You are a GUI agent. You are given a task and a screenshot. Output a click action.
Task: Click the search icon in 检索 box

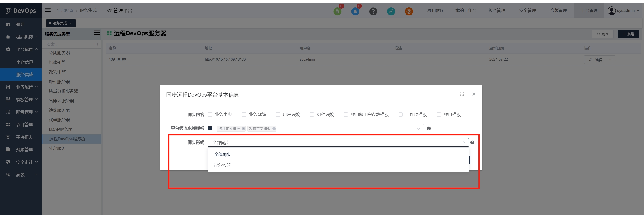coord(96,44)
